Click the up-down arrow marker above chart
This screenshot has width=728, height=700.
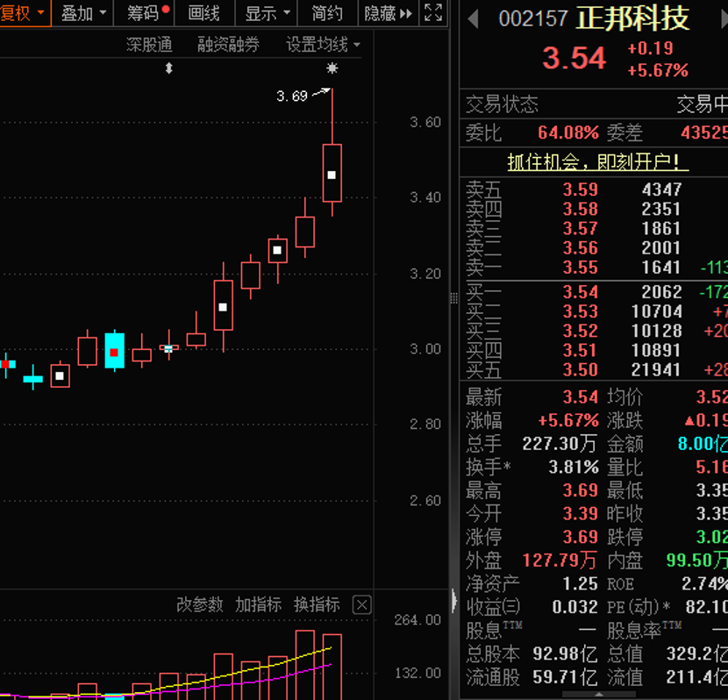click(x=169, y=68)
